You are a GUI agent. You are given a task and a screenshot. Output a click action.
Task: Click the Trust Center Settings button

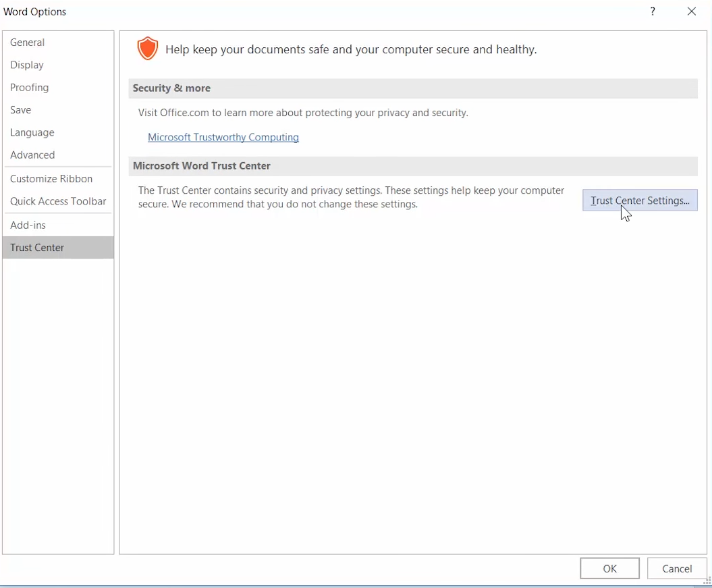tap(640, 201)
